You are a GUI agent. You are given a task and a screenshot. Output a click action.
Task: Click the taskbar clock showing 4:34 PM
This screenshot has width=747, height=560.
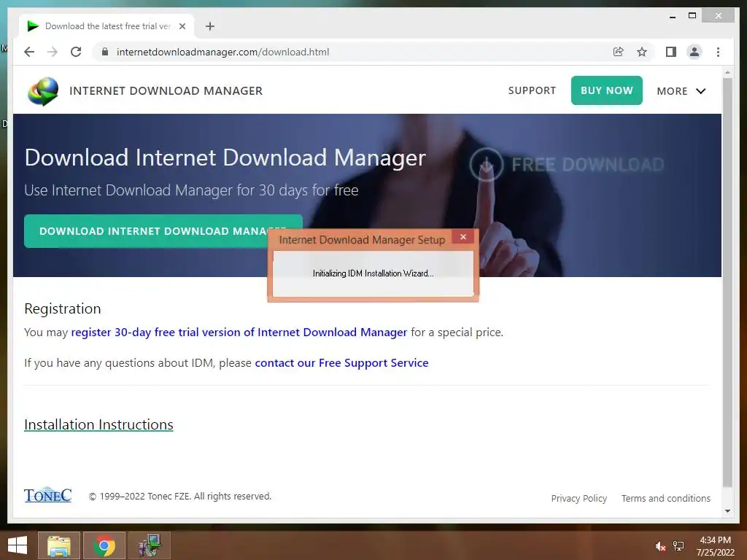715,546
